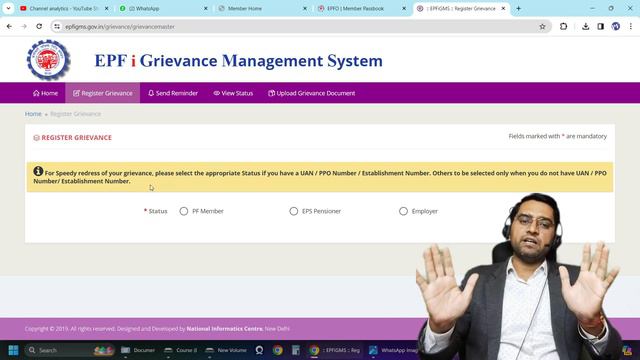Toggle the browser side panel icon

point(600,27)
